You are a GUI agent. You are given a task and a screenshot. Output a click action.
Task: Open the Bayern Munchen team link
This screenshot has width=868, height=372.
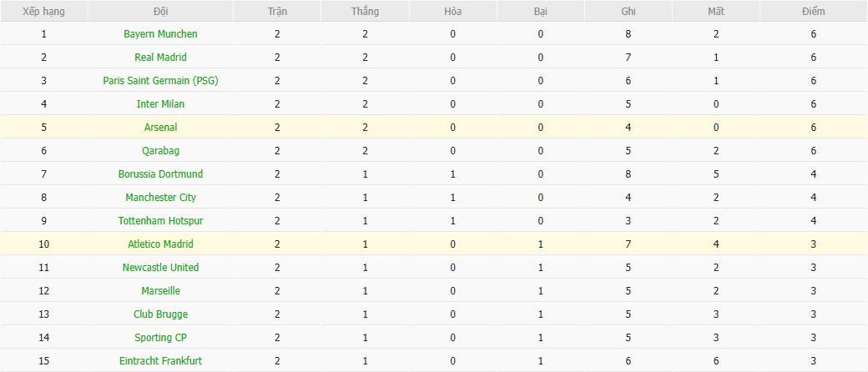point(160,34)
